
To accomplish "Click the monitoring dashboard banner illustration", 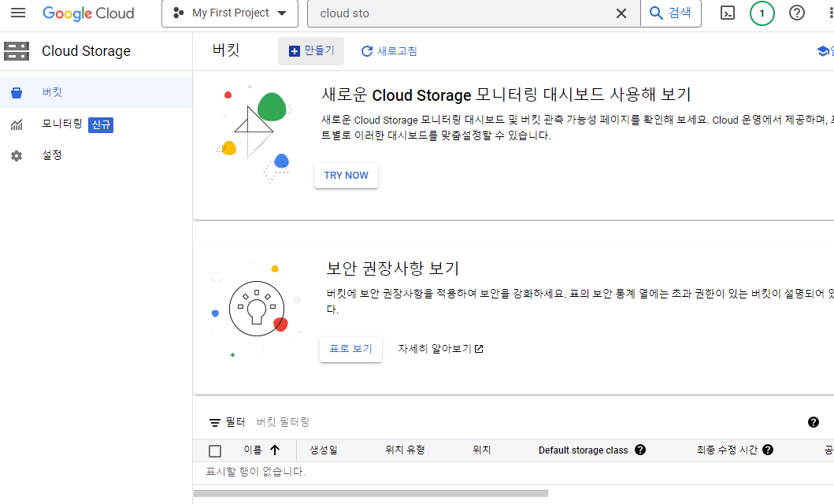I will coord(254,133).
